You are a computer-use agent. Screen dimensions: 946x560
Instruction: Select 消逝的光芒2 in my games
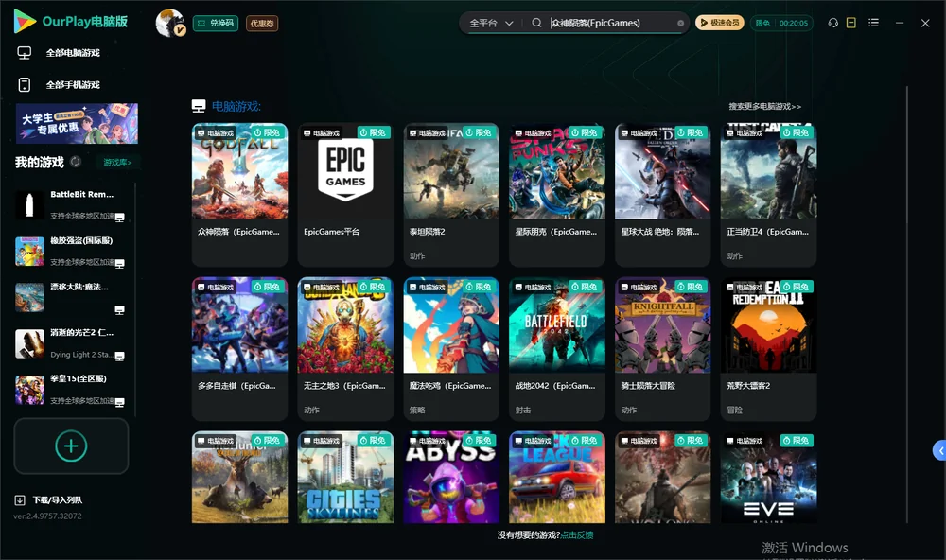[x=71, y=343]
